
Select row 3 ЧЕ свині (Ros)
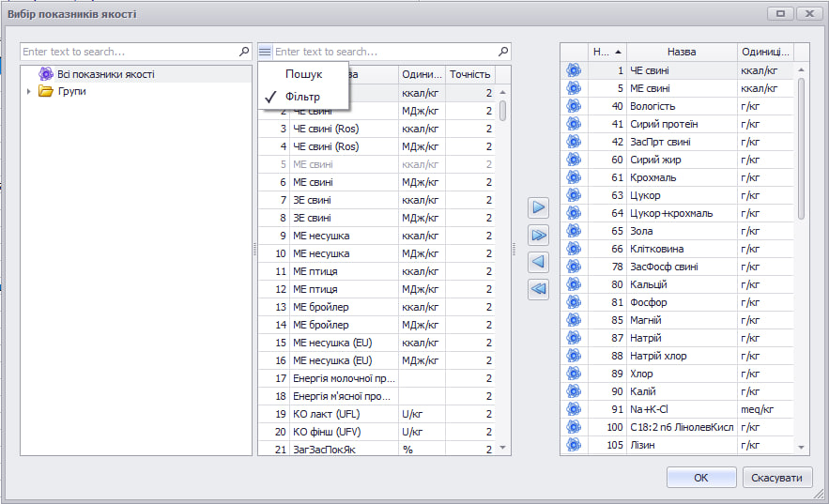[377, 129]
